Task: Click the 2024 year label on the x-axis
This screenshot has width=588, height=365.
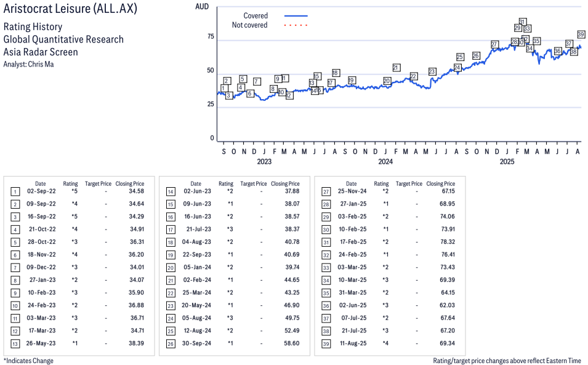Action: [x=385, y=161]
